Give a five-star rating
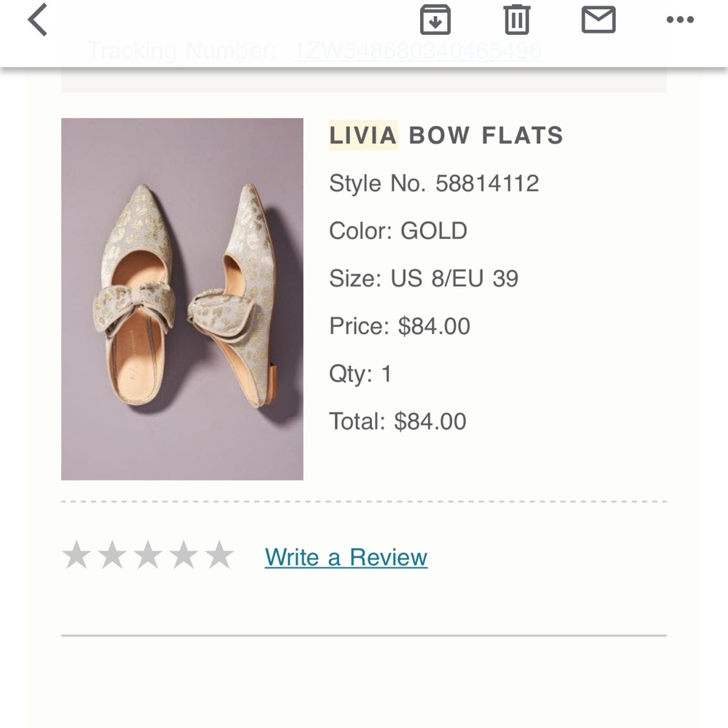 point(218,556)
